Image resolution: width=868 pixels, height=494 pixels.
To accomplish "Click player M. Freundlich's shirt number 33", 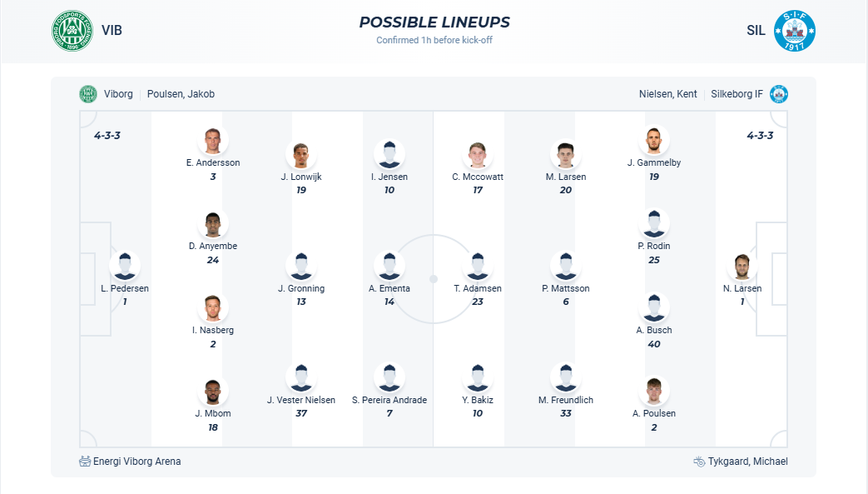I will [x=566, y=412].
